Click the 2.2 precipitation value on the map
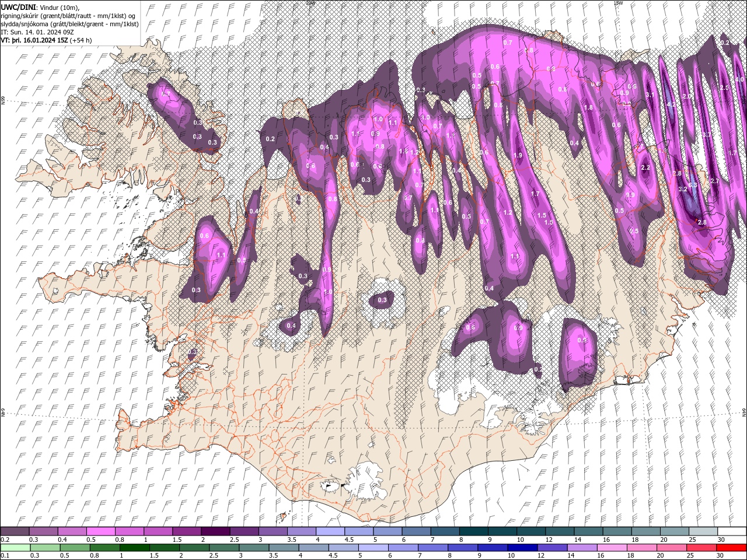 (645, 167)
